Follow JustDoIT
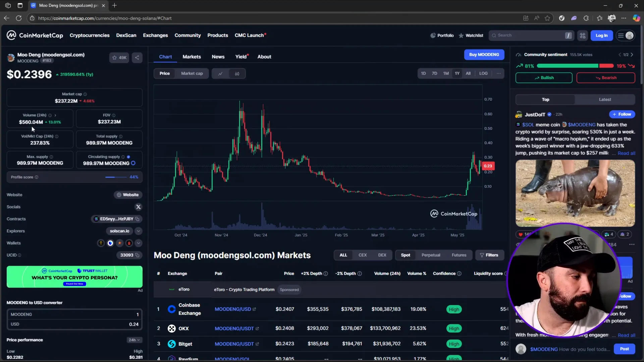This screenshot has height=362, width=644. (622, 114)
